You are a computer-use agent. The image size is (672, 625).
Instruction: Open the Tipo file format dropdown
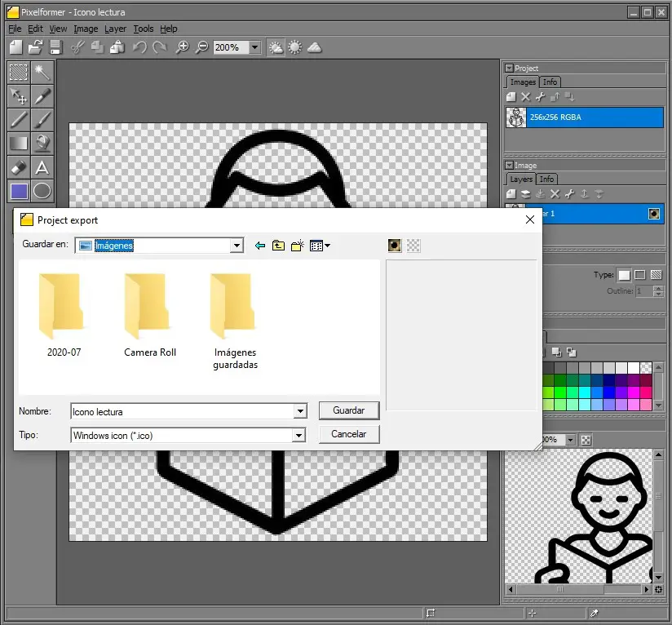(x=299, y=436)
